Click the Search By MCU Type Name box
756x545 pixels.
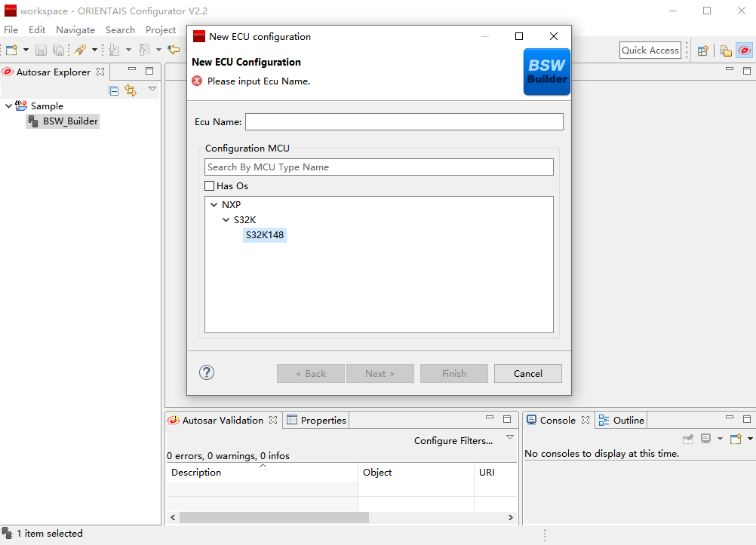click(379, 167)
